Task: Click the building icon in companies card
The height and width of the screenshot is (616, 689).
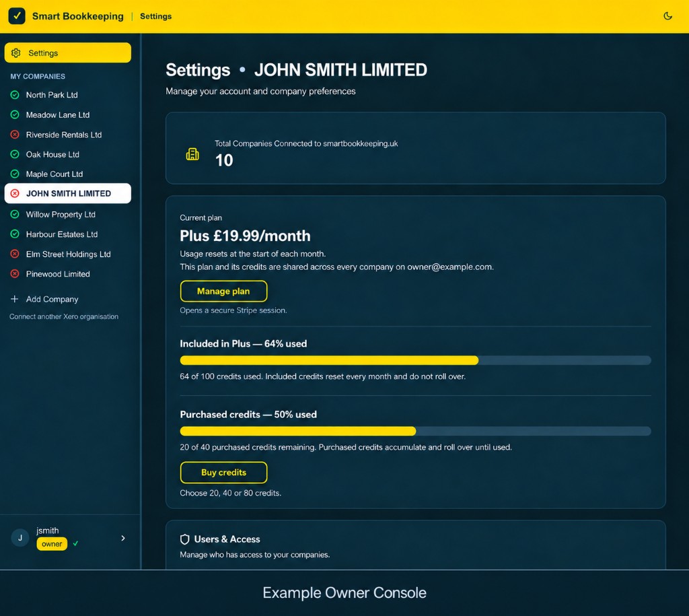Action: [x=192, y=154]
